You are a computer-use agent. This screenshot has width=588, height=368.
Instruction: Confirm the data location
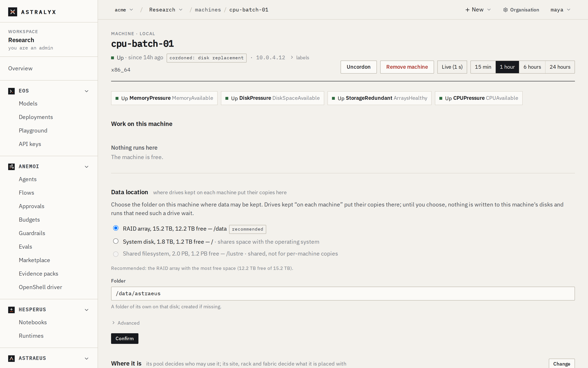click(125, 339)
